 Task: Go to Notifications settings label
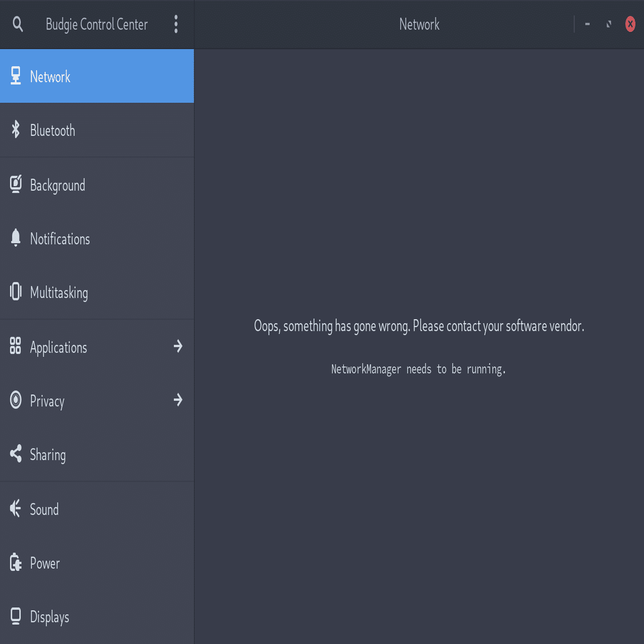pyautogui.click(x=60, y=239)
